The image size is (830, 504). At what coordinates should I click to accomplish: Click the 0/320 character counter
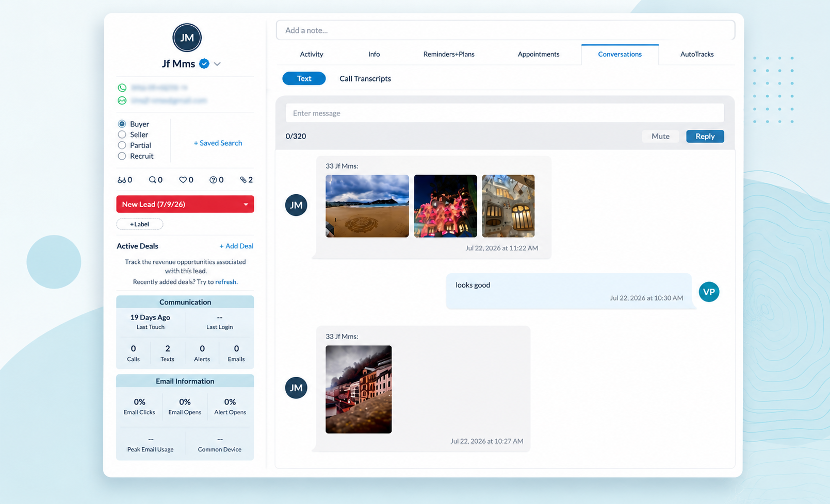tap(296, 136)
